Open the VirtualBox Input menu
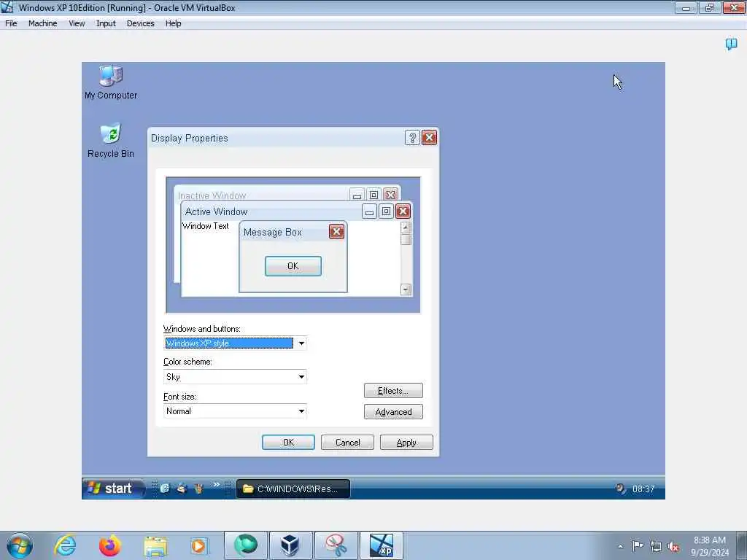747x560 pixels. (106, 23)
